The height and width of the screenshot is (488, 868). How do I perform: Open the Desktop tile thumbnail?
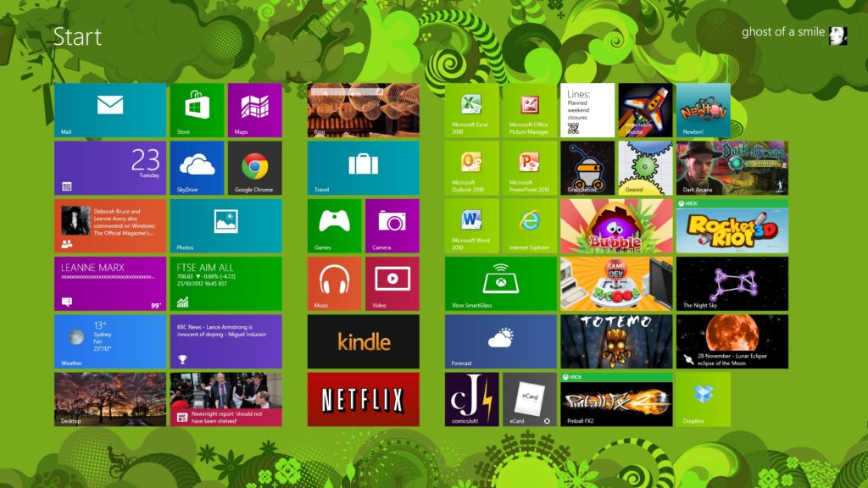pyautogui.click(x=110, y=399)
